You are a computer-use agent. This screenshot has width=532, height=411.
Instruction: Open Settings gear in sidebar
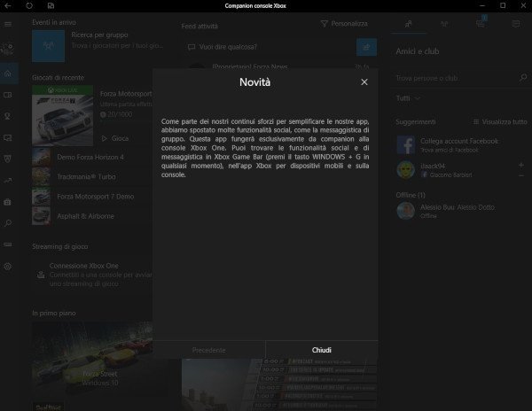[8, 266]
